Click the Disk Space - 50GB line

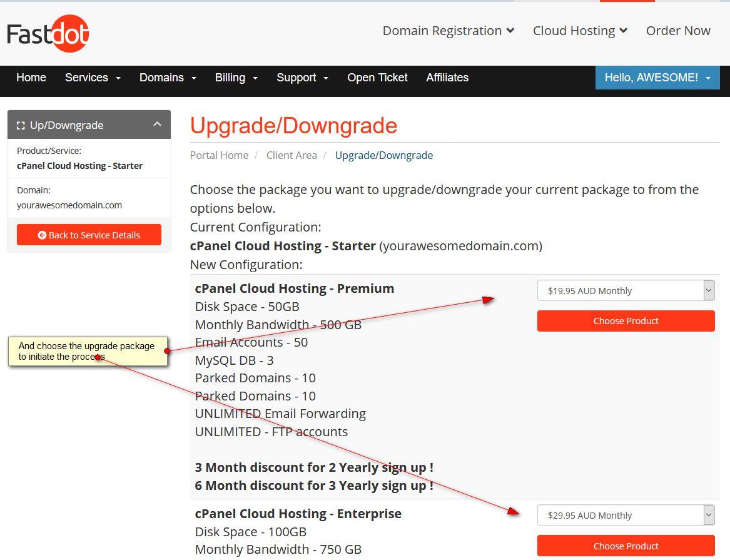[x=246, y=307]
